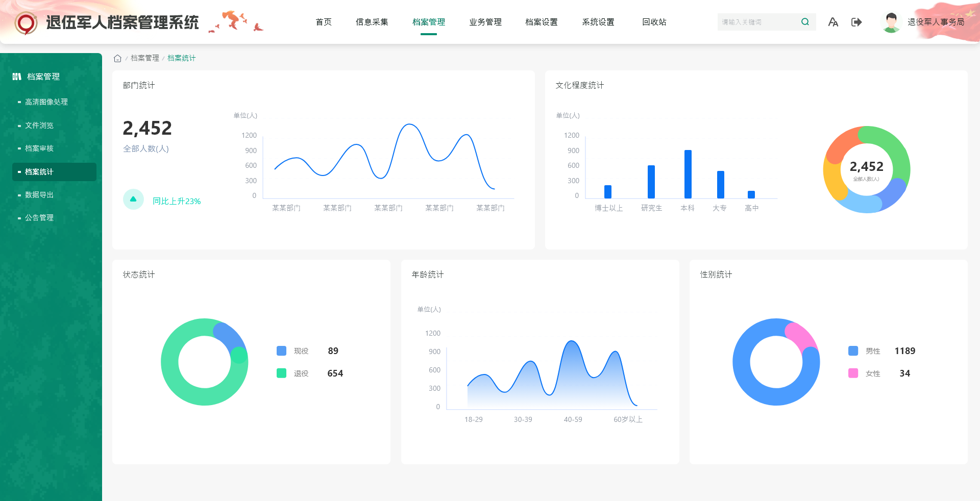Click the system logo emblem
The height and width of the screenshot is (501, 980).
[26, 23]
